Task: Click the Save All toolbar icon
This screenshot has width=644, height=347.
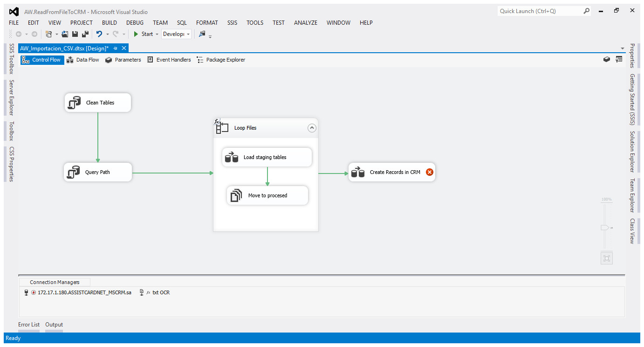Action: tap(85, 34)
